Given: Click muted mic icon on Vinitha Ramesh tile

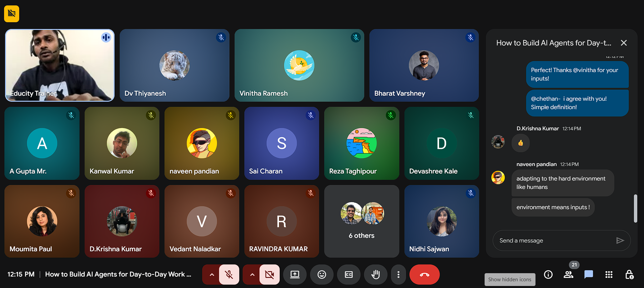Looking at the screenshot, I should [356, 37].
